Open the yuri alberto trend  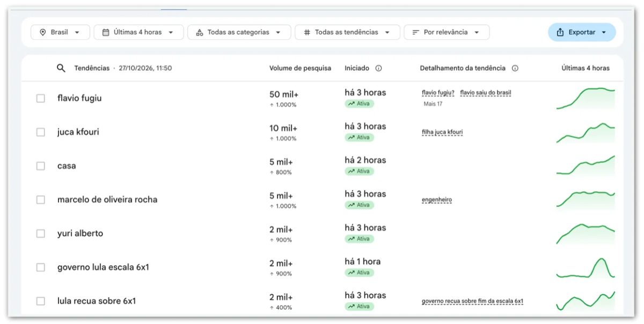point(80,233)
